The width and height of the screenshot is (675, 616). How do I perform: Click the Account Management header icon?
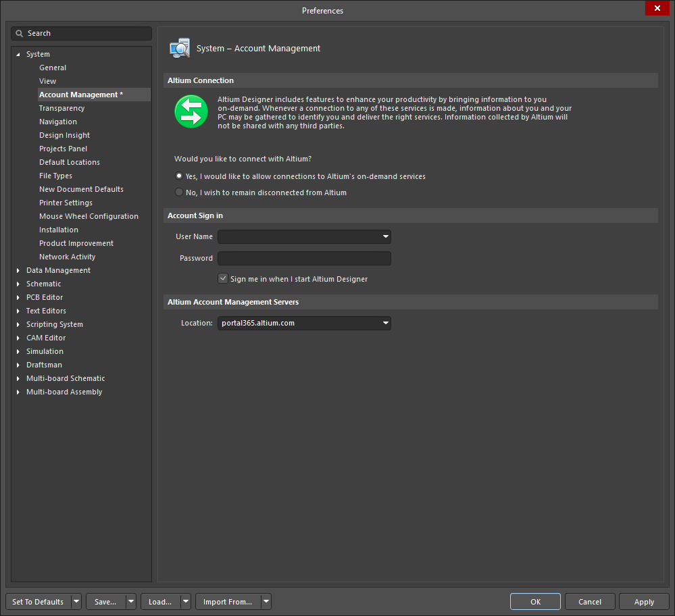180,49
